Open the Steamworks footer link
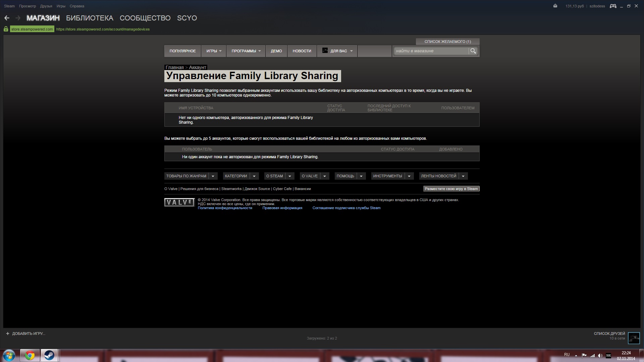Viewport: 644px width, 362px height. coord(231,189)
